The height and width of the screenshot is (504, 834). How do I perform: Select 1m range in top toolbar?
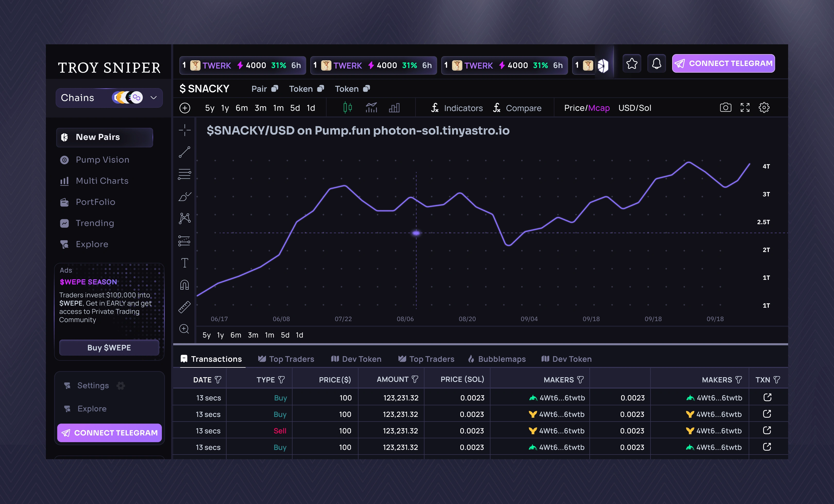(x=278, y=108)
